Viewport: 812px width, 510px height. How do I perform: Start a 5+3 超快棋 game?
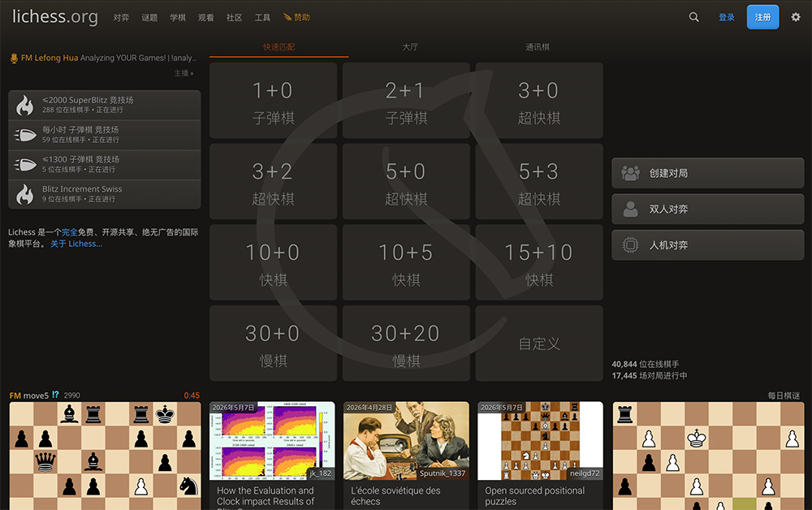pos(539,181)
